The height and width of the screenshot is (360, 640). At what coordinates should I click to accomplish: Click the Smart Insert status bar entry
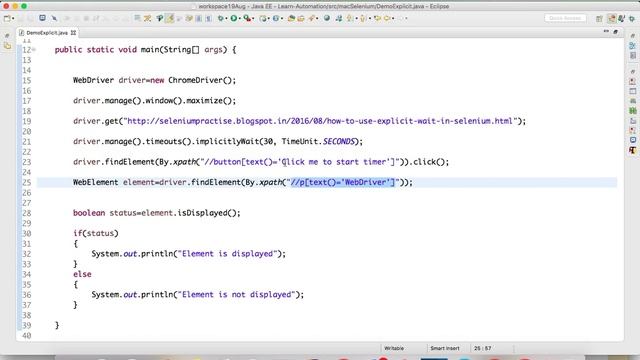click(x=444, y=348)
